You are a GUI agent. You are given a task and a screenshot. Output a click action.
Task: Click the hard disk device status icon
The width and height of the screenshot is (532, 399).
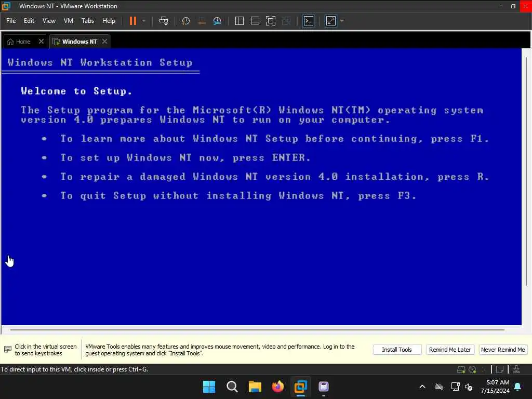[461, 369]
